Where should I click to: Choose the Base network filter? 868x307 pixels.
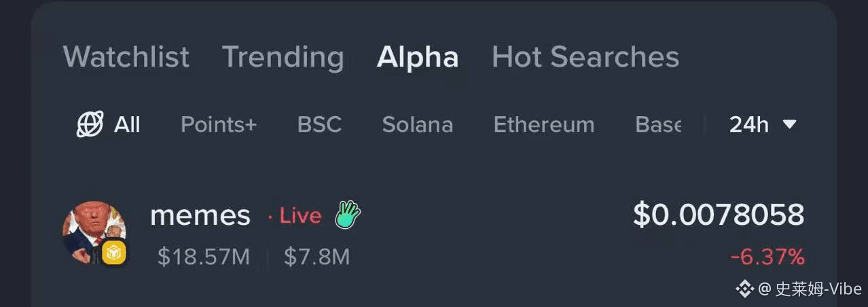coord(657,125)
